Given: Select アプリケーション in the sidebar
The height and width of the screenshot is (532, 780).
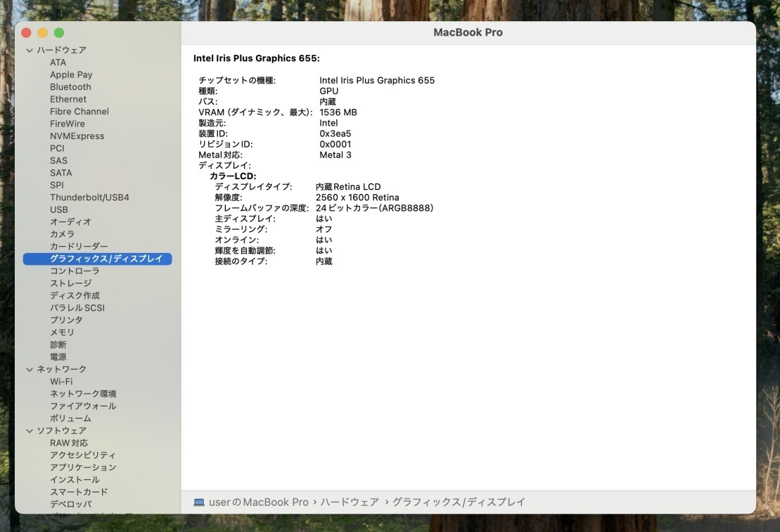Looking at the screenshot, I should [83, 467].
